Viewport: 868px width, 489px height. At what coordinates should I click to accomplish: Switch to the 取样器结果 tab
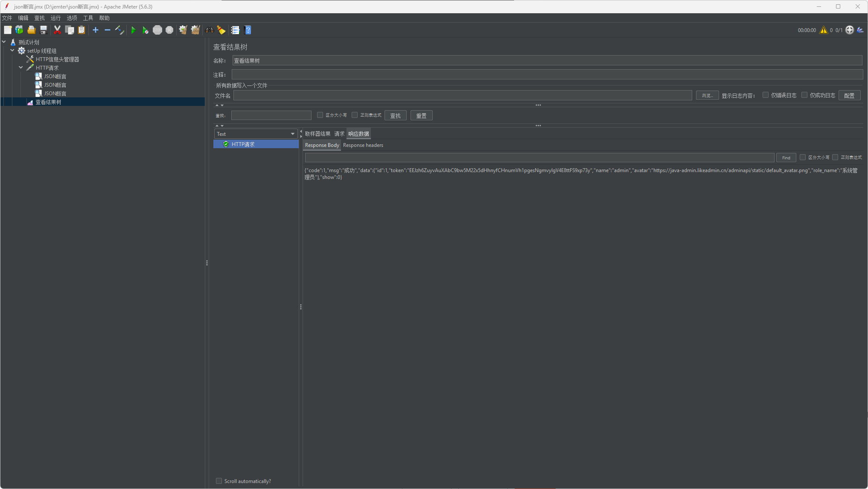pos(317,134)
